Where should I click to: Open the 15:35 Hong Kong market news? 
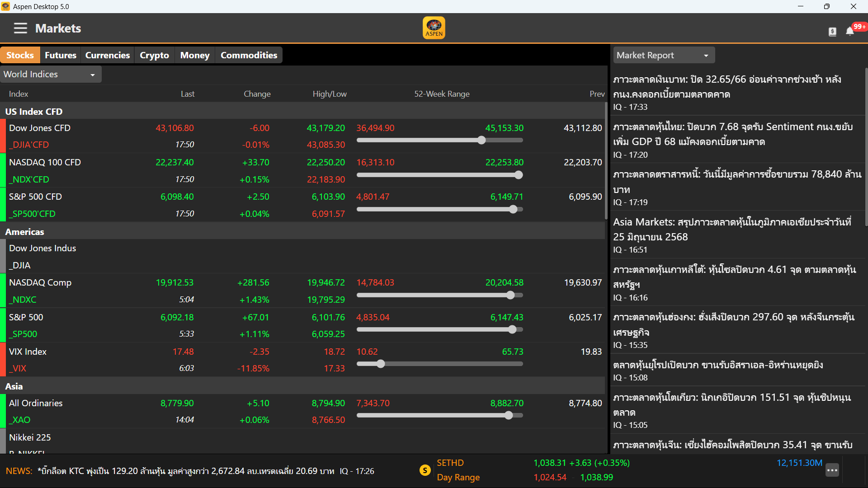pos(738,330)
